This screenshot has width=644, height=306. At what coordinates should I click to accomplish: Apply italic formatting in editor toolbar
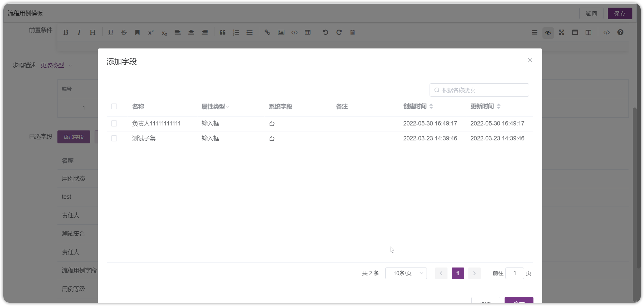[79, 33]
